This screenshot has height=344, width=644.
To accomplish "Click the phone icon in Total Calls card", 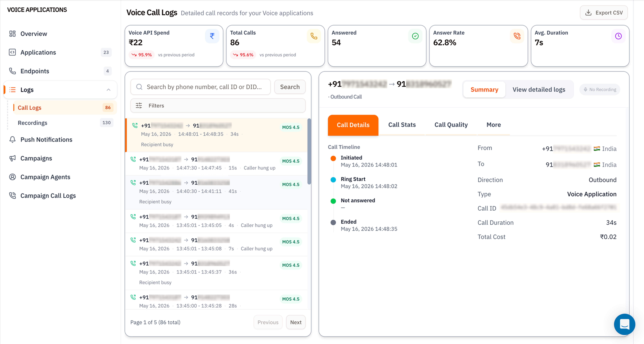I will (314, 36).
